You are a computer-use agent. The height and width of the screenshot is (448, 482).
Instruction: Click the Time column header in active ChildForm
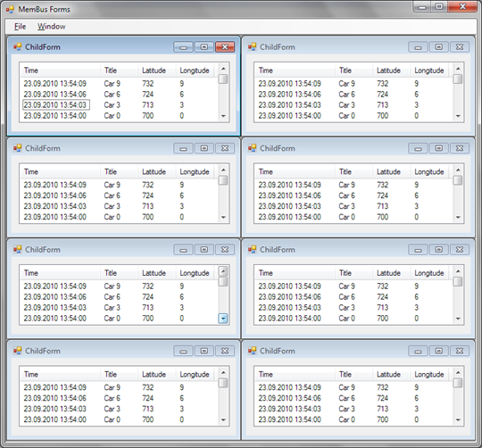tap(60, 71)
